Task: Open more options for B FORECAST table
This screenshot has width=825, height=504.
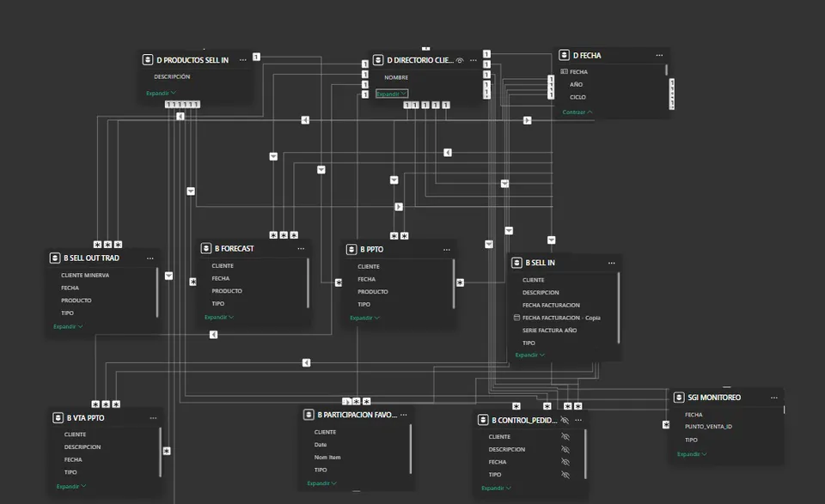Action: point(301,249)
